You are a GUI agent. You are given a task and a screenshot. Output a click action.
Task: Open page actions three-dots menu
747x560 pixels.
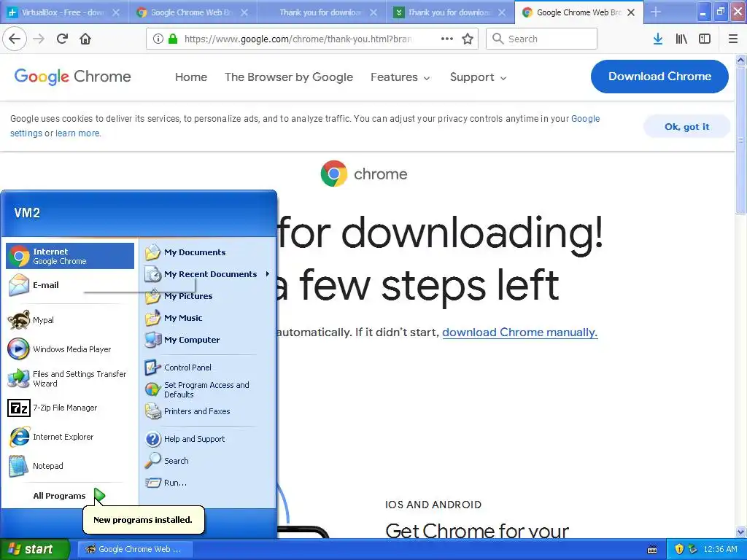(447, 39)
